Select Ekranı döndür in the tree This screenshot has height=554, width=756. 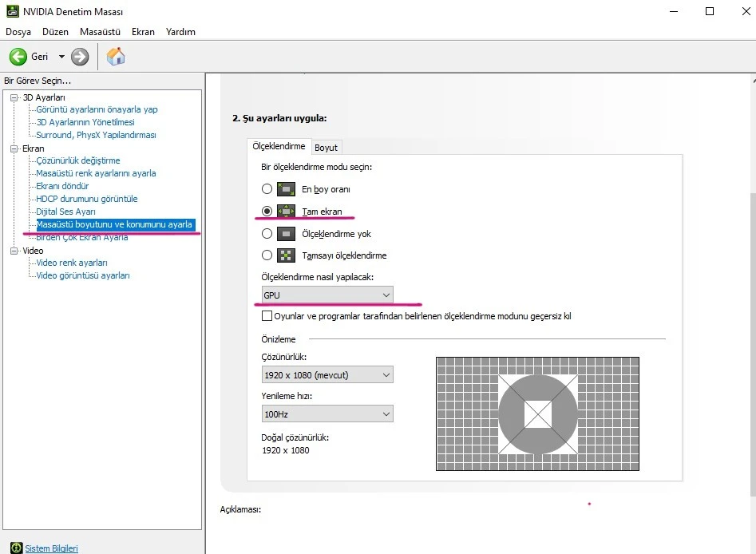click(x=62, y=186)
